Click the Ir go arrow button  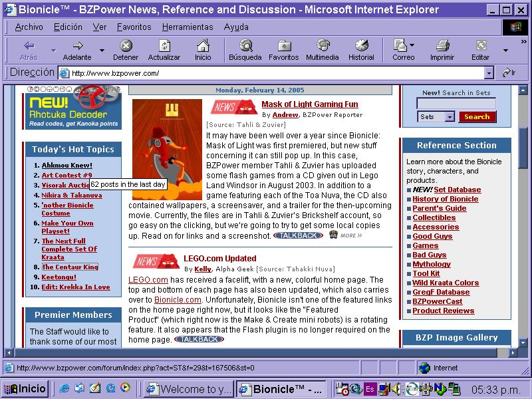(509, 72)
